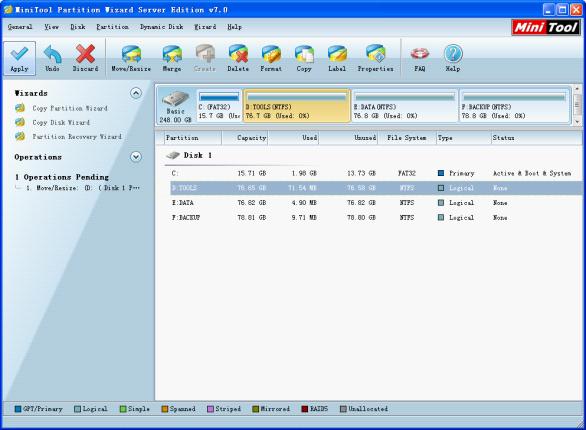Viewport: 586px width, 430px height.
Task: Click the Copy Partition Wizard icon
Action: click(20, 108)
